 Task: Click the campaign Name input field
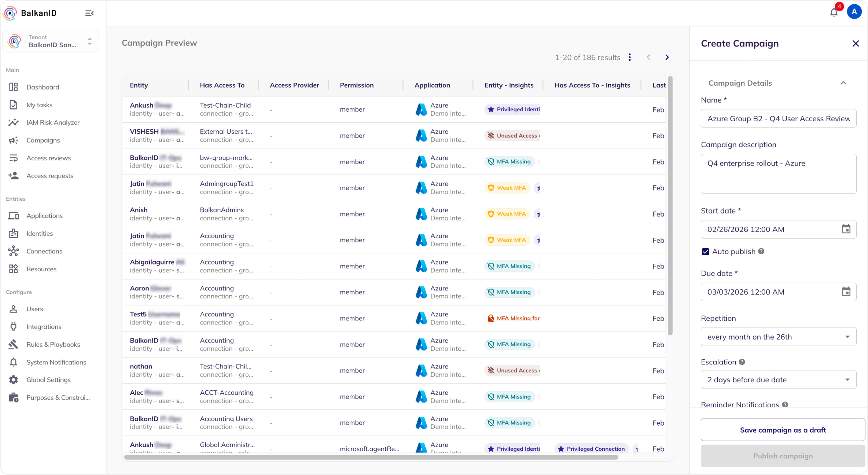778,119
